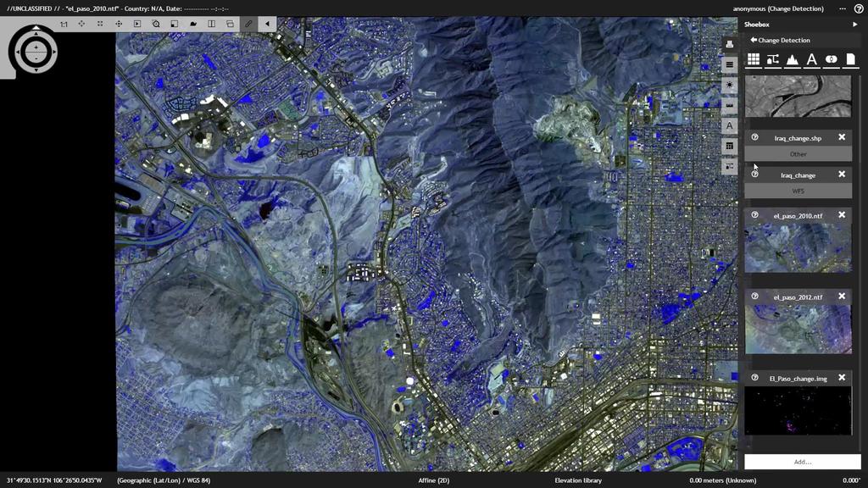Set zoom to 1:1 scale
The image size is (868, 488).
coord(64,25)
